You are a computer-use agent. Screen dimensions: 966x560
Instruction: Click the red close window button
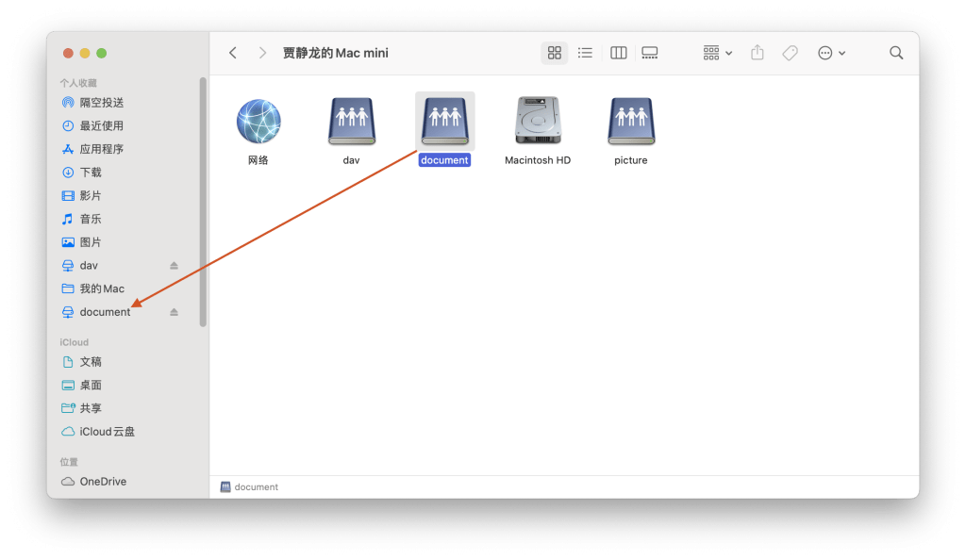(68, 54)
